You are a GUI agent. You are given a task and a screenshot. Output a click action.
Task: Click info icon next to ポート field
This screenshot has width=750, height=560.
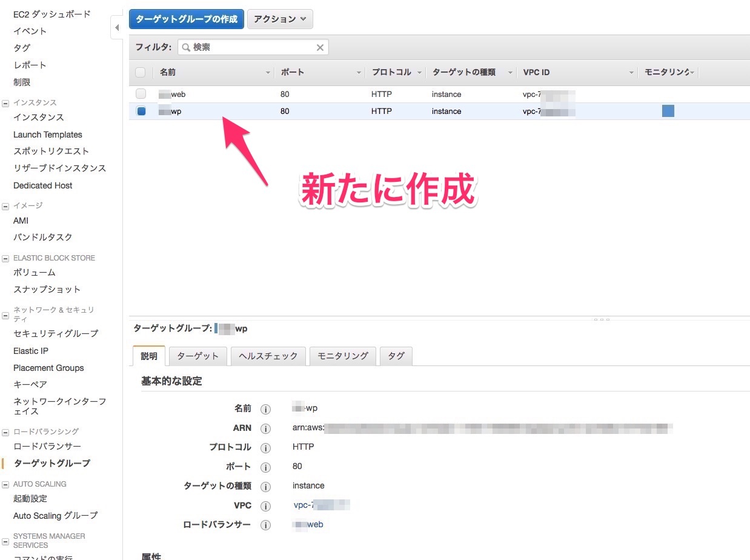265,467
